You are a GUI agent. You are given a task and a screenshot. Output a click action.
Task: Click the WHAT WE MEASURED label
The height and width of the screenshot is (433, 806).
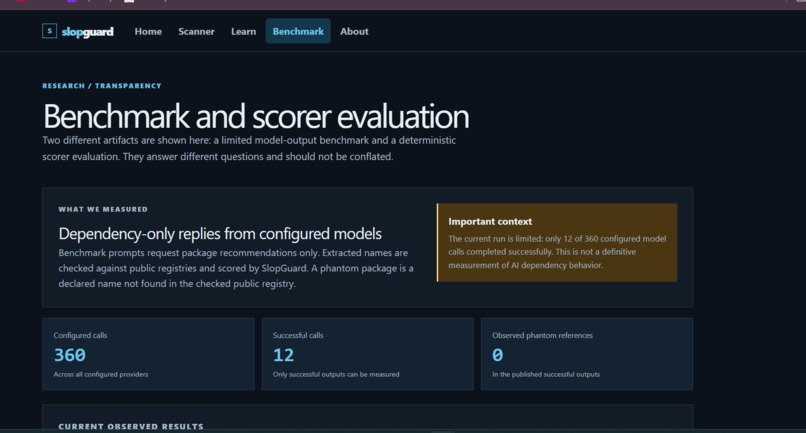[x=103, y=209]
